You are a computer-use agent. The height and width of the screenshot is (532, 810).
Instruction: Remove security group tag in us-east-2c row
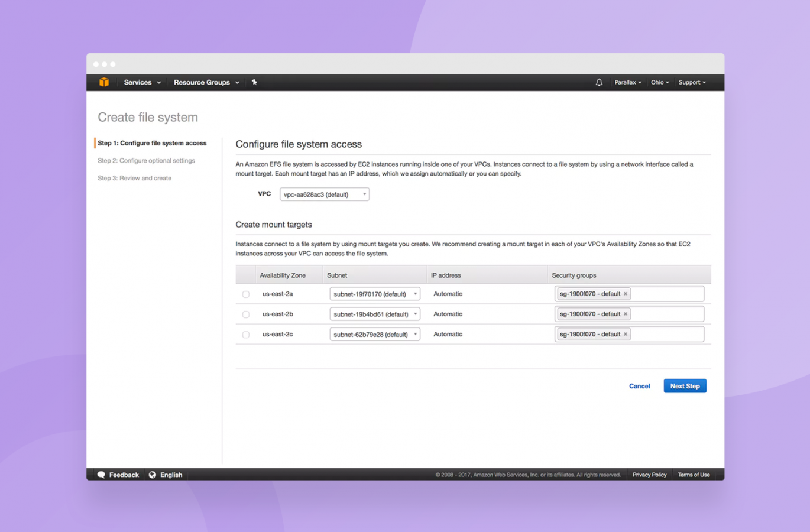pyautogui.click(x=626, y=334)
